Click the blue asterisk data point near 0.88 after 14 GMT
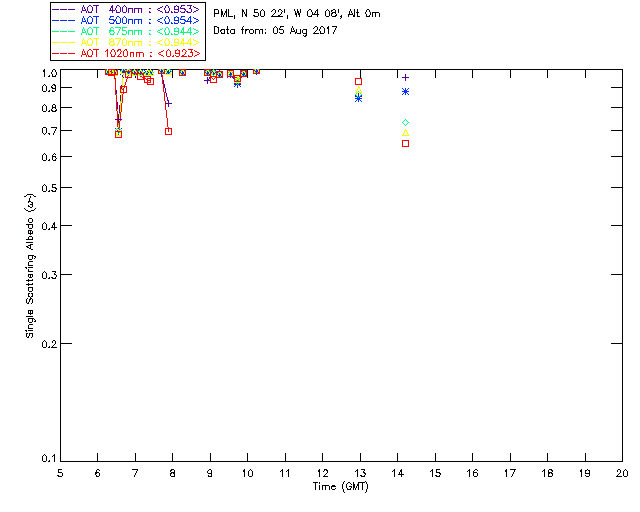Screen dimensions: 640x512 pyautogui.click(x=405, y=92)
